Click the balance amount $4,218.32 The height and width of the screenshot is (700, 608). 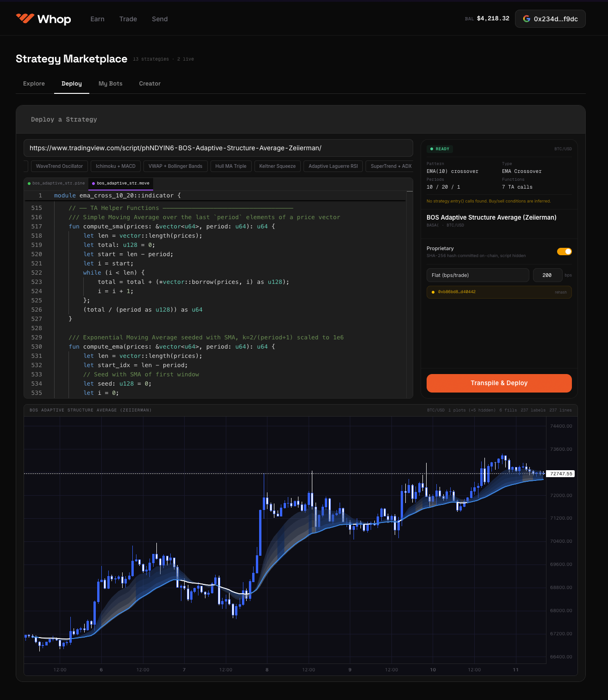click(493, 18)
